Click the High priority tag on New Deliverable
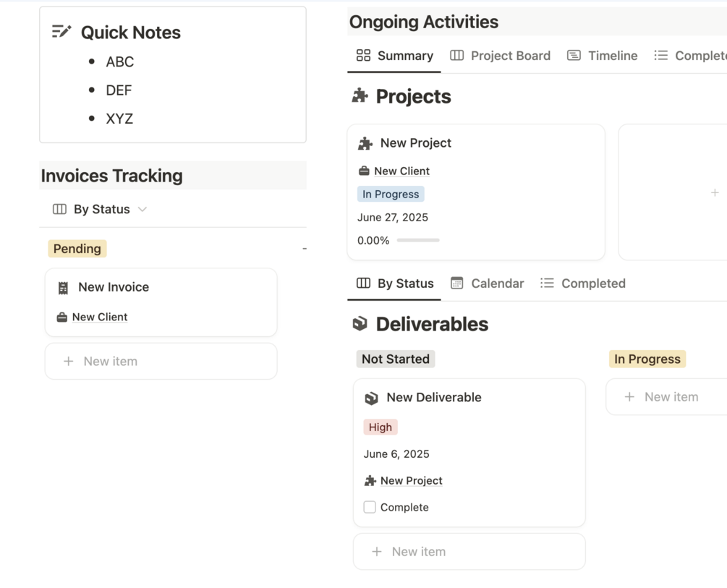 click(x=380, y=427)
